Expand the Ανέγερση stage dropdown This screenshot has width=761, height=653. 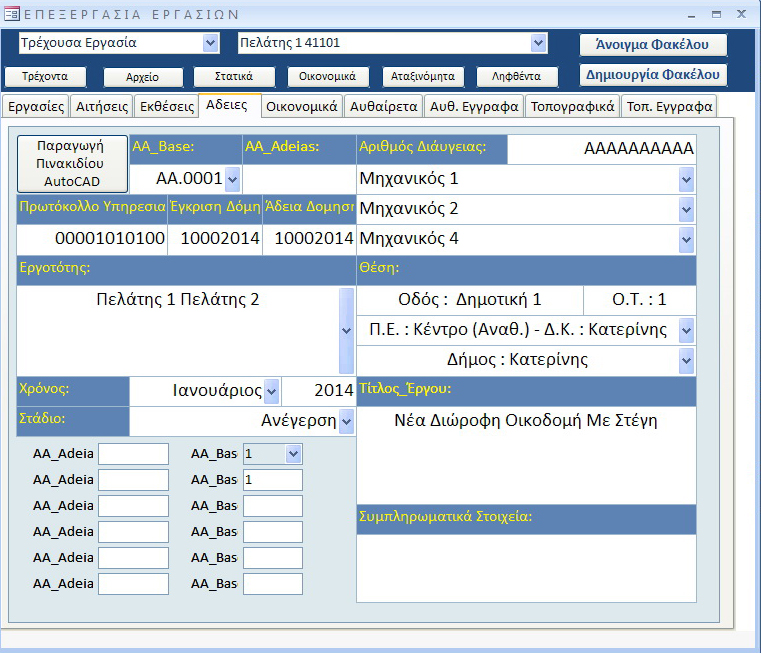(x=346, y=421)
